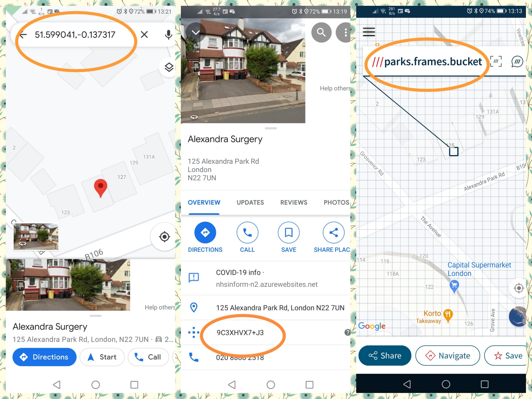Open the Alexandra Surgery photo in the left phone

tap(68, 285)
